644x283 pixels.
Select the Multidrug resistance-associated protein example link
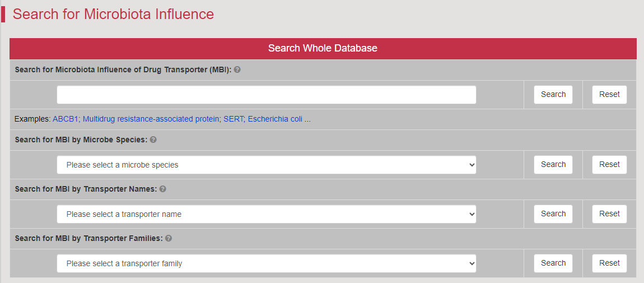pyautogui.click(x=151, y=119)
